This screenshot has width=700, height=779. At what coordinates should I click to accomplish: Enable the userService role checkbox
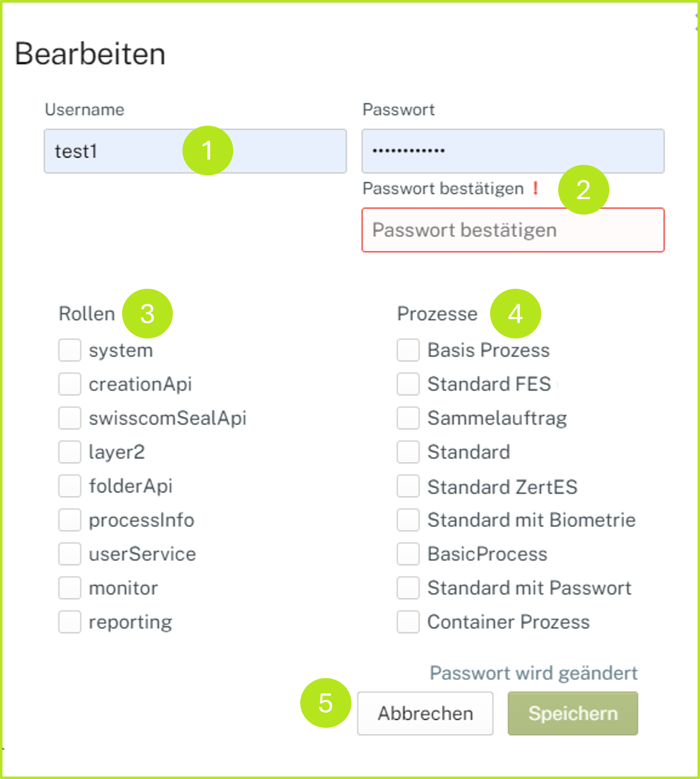70,554
